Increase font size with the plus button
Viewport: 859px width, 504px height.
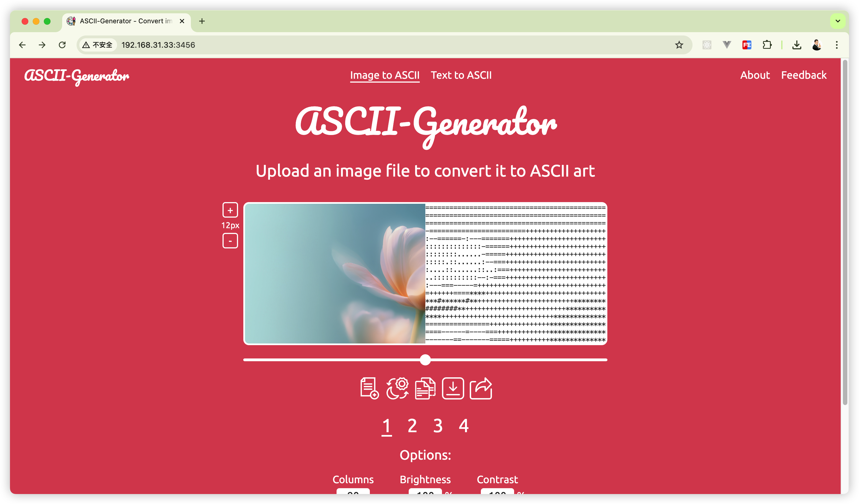(x=230, y=210)
